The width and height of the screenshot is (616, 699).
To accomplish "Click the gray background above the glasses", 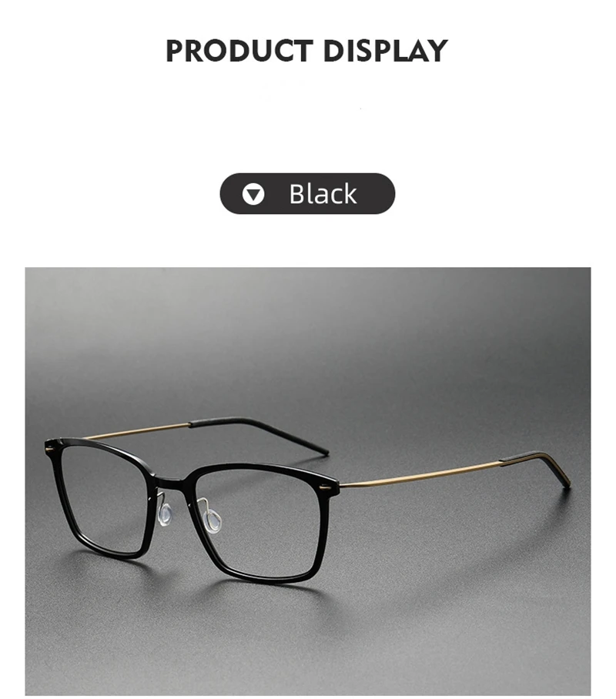I will click(308, 339).
